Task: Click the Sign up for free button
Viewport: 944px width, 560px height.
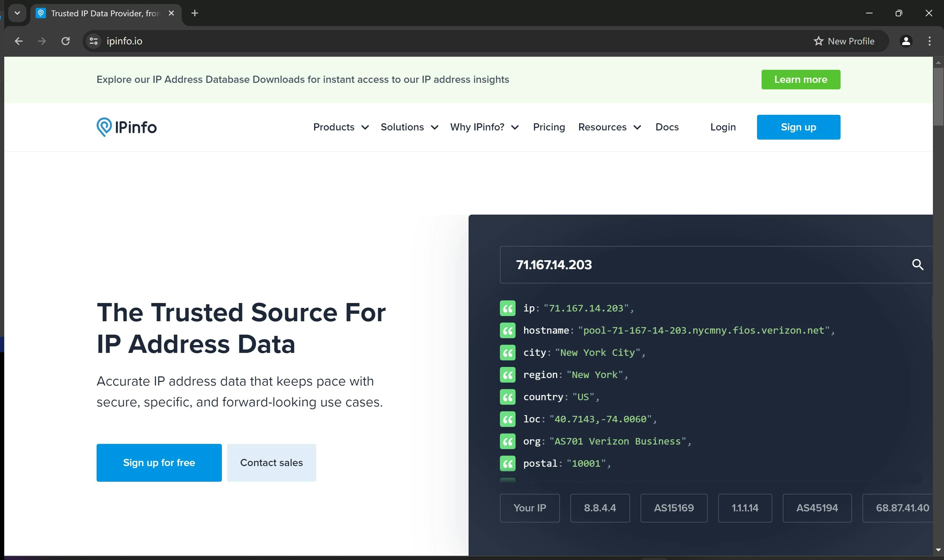Action: coord(159,462)
